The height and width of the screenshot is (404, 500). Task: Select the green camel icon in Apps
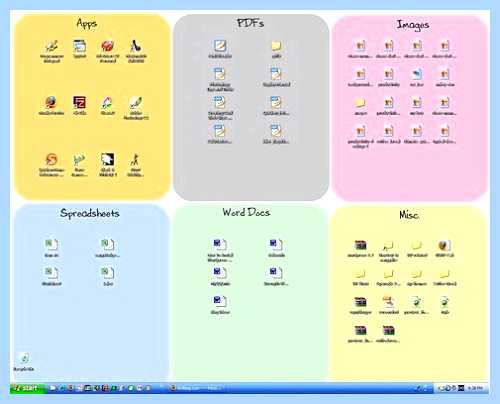coord(79,160)
